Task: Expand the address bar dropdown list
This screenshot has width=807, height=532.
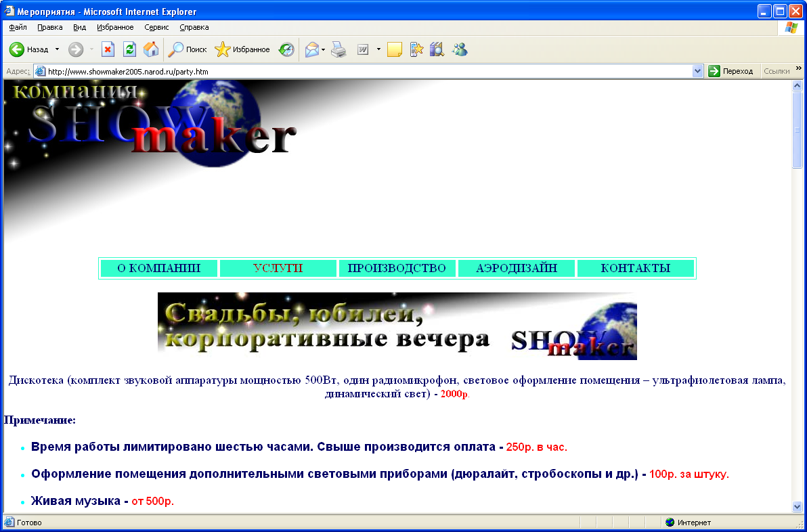Action: tap(697, 72)
